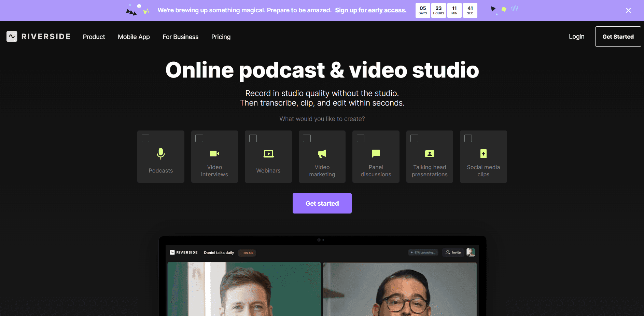Click Sign up for early access link
The height and width of the screenshot is (316, 644).
point(371,10)
